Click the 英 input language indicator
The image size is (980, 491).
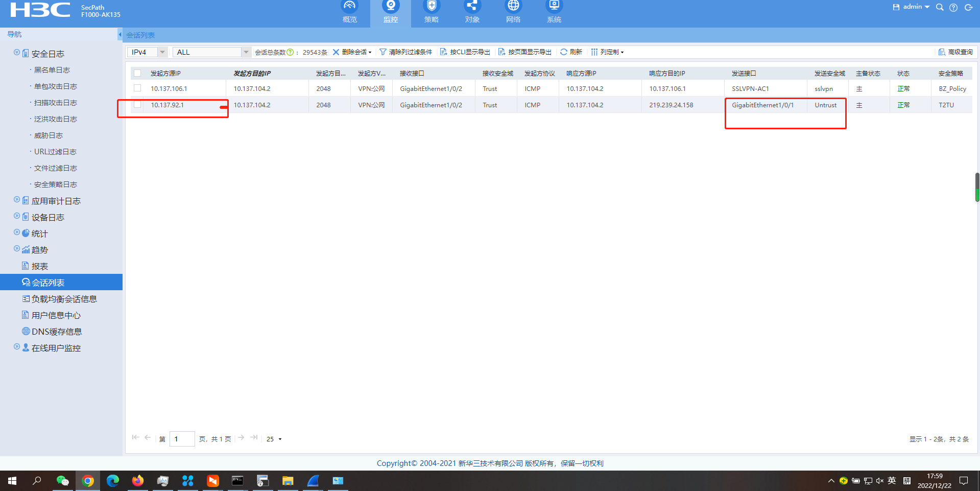point(892,480)
